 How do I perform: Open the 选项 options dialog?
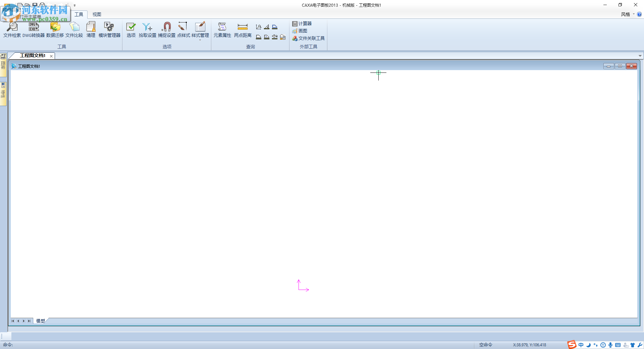click(131, 30)
